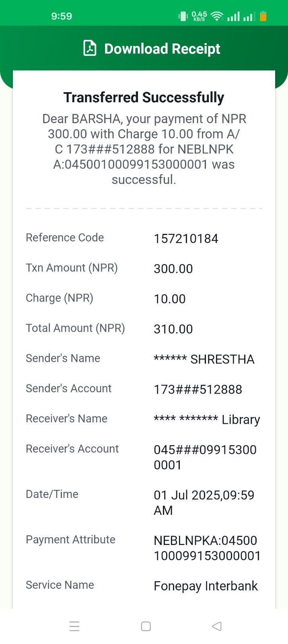This screenshot has height=644, width=288.
Task: Tap the Android back triangle icon
Action: (217, 626)
